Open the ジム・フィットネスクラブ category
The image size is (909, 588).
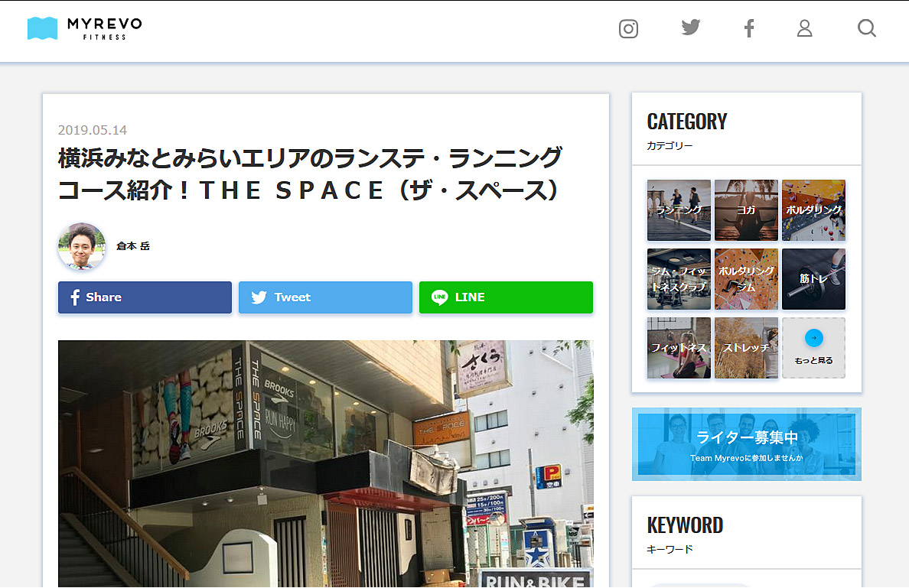coord(679,279)
